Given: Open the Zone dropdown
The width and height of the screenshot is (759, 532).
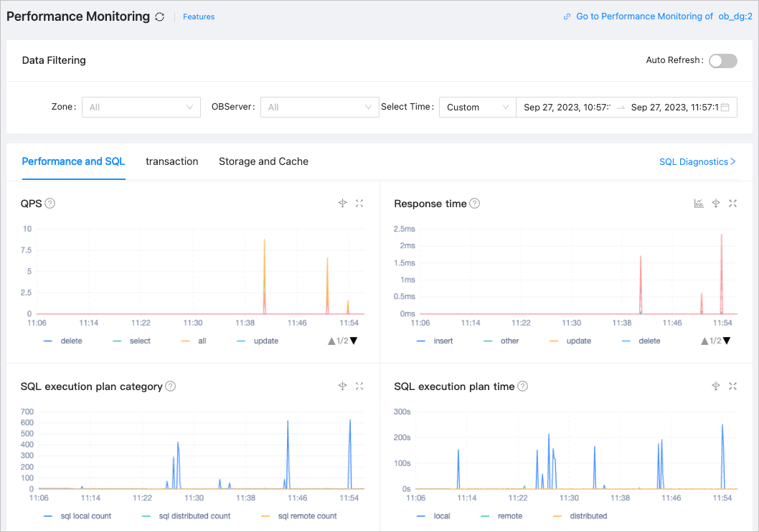Looking at the screenshot, I should coord(141,108).
